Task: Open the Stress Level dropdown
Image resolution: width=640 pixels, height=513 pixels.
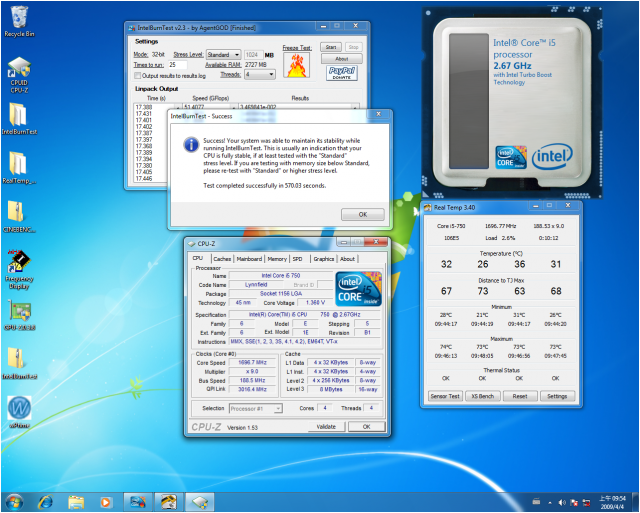Action: 224,55
